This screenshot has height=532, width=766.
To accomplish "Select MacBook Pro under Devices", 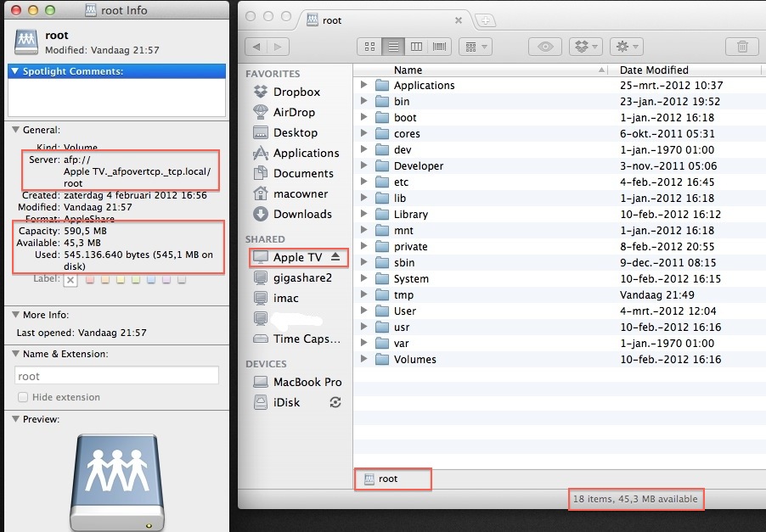I will [297, 382].
